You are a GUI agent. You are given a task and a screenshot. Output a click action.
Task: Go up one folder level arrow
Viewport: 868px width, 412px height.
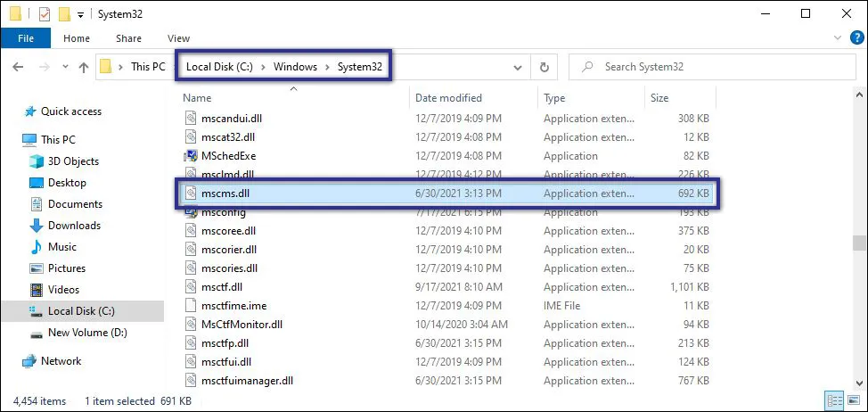click(84, 67)
